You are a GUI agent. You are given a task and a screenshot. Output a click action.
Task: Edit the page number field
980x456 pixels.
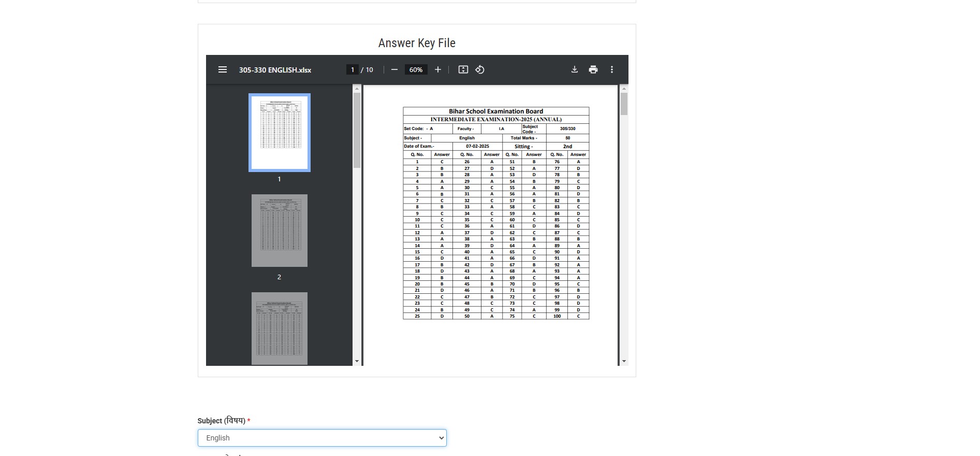pyautogui.click(x=353, y=69)
